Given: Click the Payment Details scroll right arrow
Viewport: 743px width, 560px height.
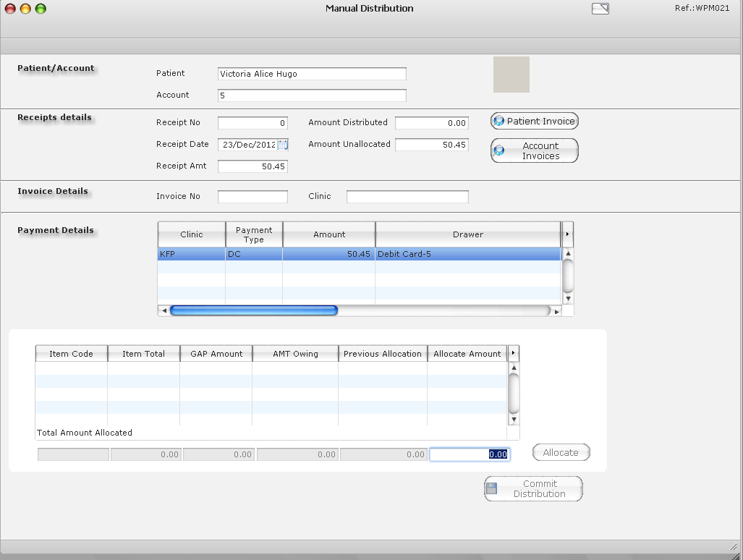Looking at the screenshot, I should click(x=557, y=311).
